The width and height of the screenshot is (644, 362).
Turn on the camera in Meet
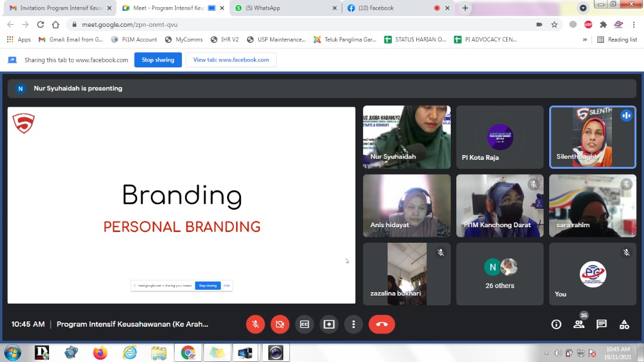tap(280, 324)
